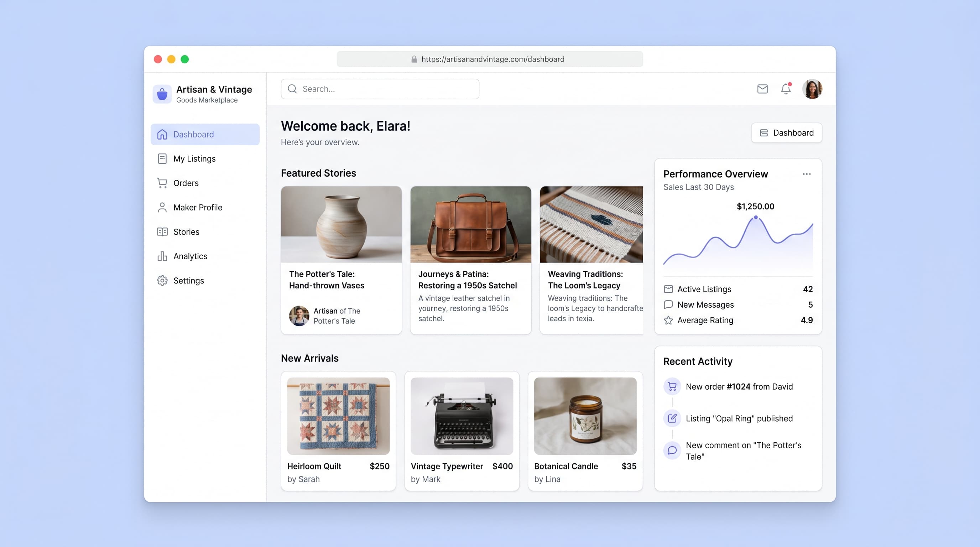This screenshot has height=547, width=980.
Task: Click the Average Rating value 4.9
Action: [807, 320]
